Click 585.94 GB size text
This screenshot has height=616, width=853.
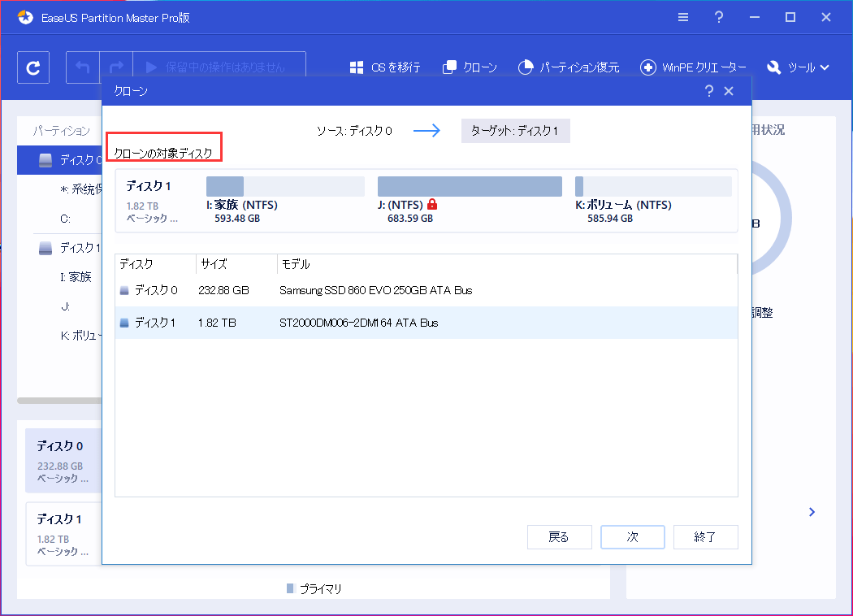point(610,219)
